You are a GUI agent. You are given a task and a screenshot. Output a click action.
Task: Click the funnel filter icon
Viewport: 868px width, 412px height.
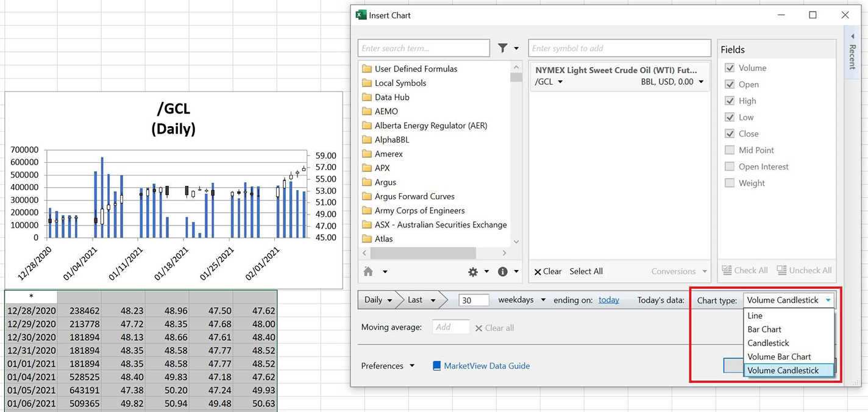(x=503, y=48)
